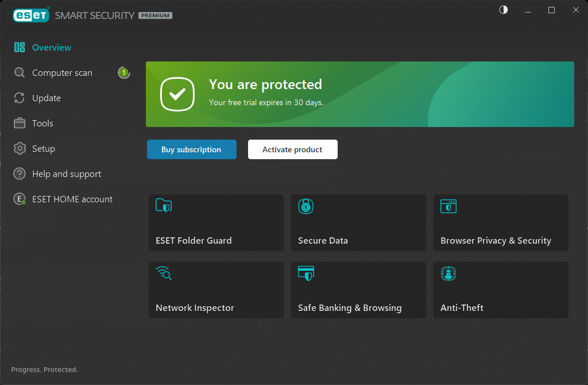Select the Overview sidebar item

coord(52,48)
